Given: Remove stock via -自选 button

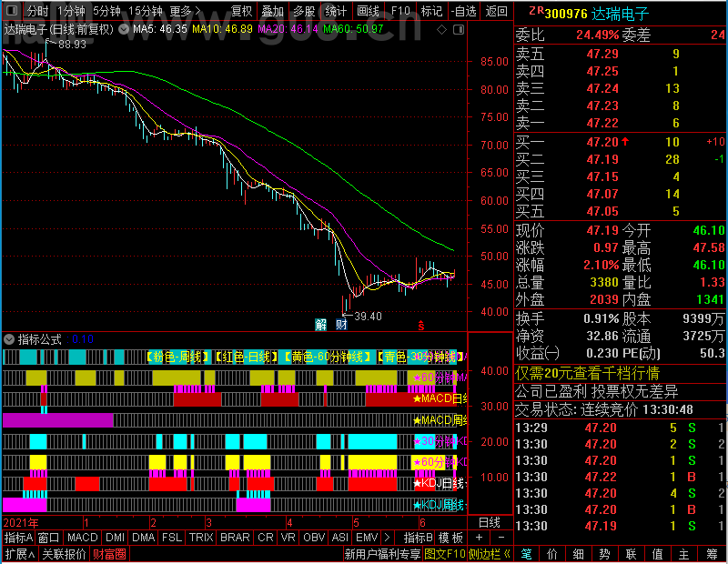Looking at the screenshot, I should pyautogui.click(x=463, y=11).
